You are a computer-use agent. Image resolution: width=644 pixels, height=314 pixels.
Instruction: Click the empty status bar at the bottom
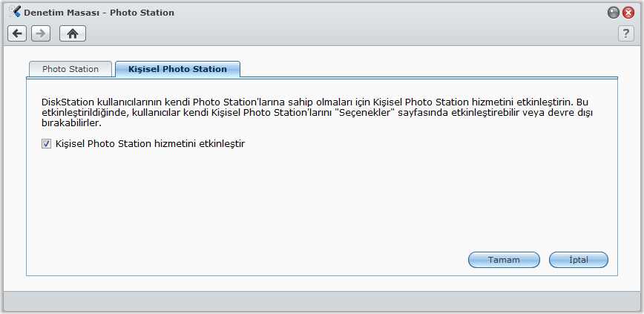(x=322, y=301)
